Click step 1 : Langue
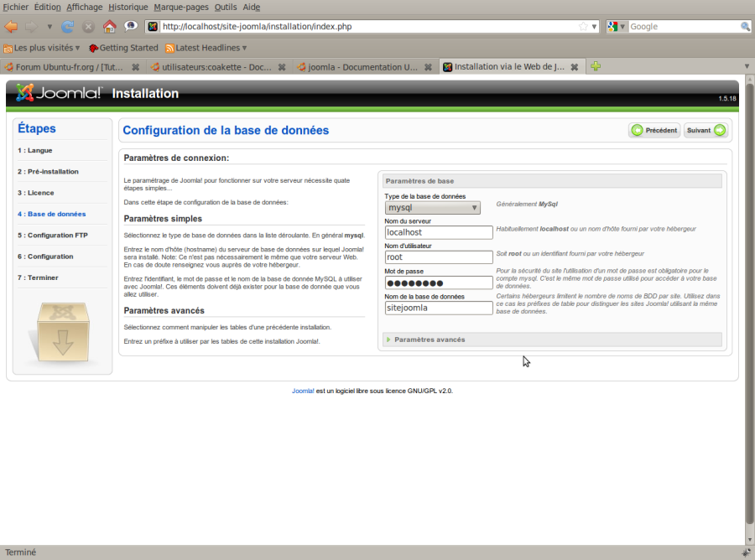 pyautogui.click(x=35, y=151)
